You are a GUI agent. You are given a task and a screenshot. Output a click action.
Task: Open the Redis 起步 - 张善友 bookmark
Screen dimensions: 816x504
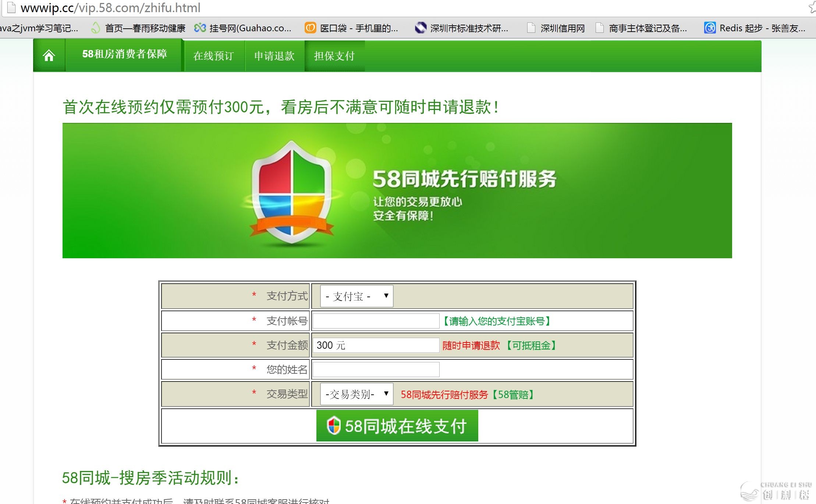(755, 28)
